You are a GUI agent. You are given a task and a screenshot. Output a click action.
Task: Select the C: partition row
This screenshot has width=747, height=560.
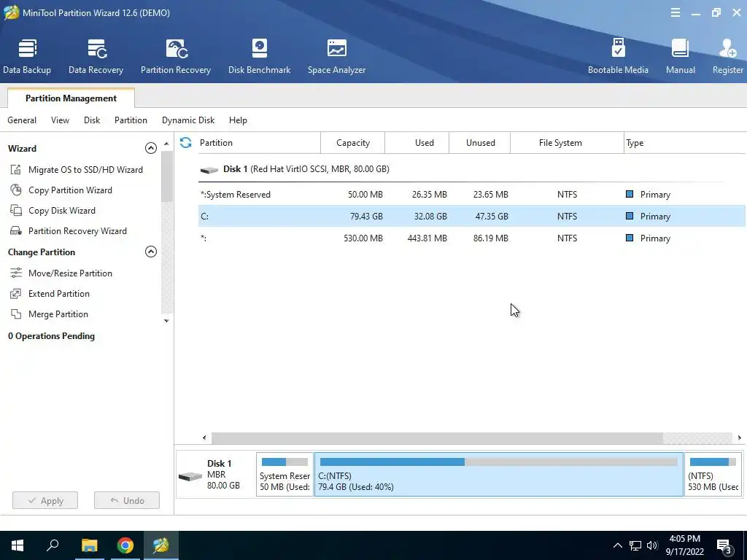pos(472,216)
